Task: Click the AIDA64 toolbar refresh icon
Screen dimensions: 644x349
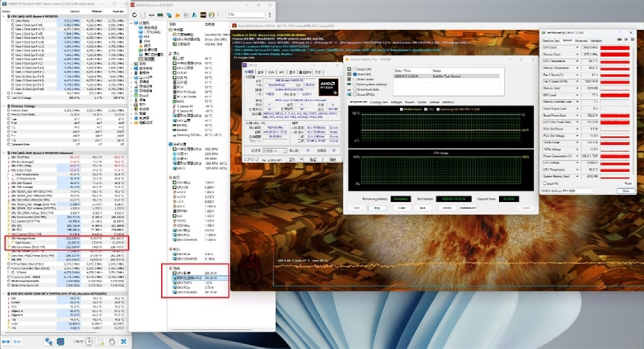Action: tap(135, 15)
